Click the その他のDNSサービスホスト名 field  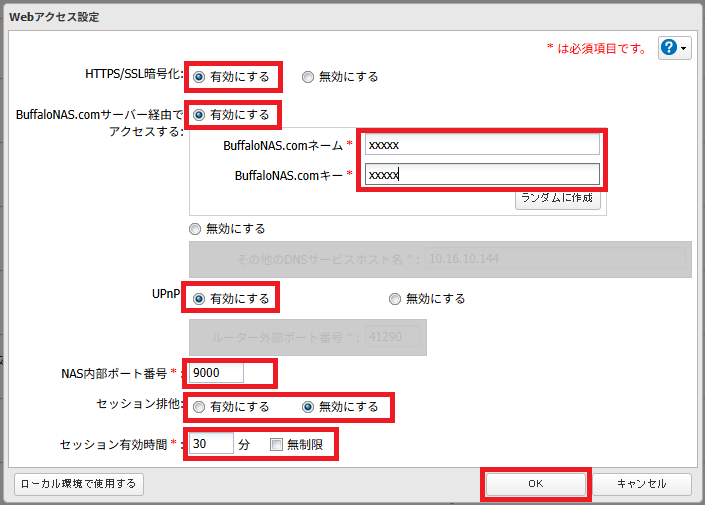[555, 259]
